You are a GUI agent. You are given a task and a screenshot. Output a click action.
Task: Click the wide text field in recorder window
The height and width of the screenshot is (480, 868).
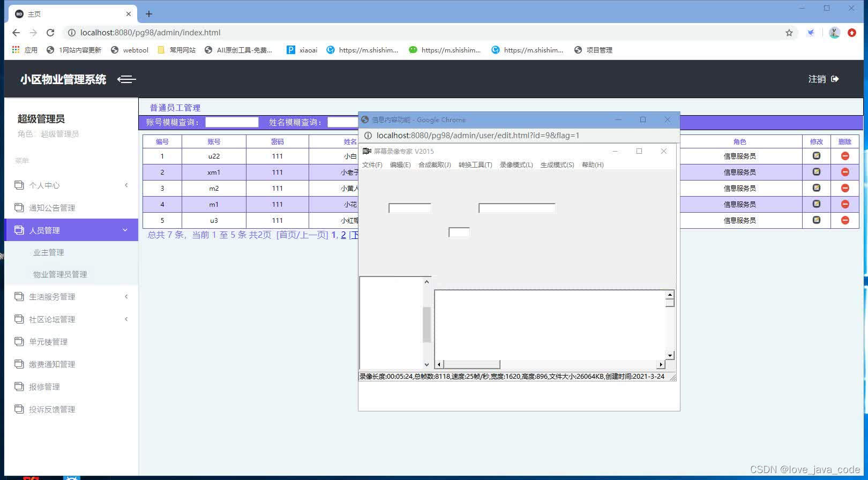[517, 208]
